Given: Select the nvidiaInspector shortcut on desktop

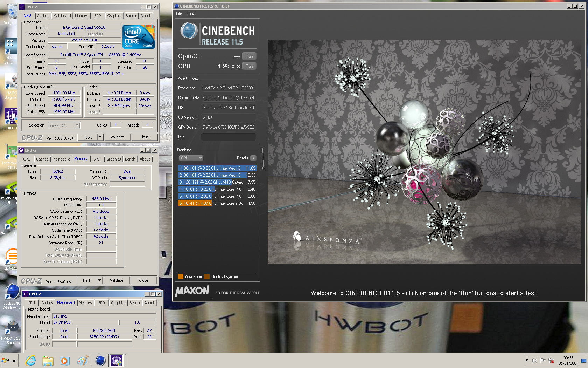Looking at the screenshot, I should point(10,193).
